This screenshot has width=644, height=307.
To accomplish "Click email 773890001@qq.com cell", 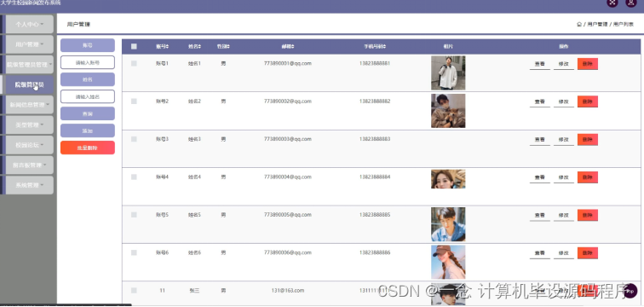I will pyautogui.click(x=288, y=63).
